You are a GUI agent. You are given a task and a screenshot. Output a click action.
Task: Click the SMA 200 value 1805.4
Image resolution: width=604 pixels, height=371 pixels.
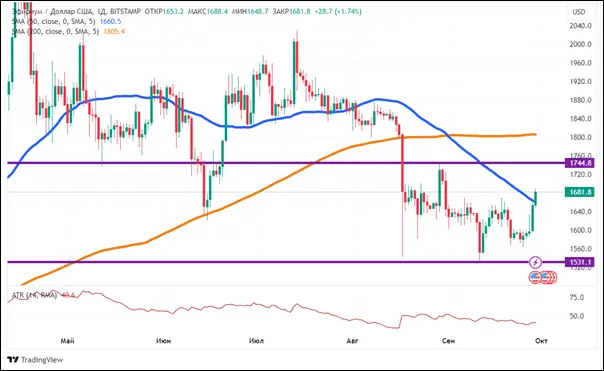click(114, 32)
